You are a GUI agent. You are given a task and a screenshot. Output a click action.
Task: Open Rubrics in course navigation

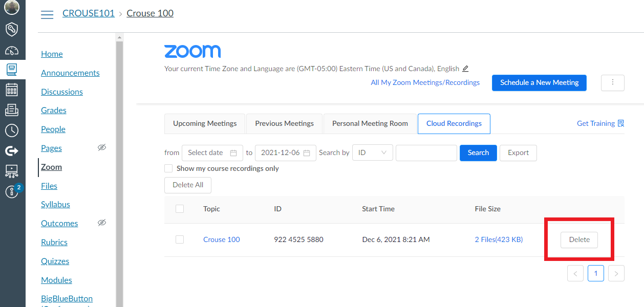[x=54, y=242]
